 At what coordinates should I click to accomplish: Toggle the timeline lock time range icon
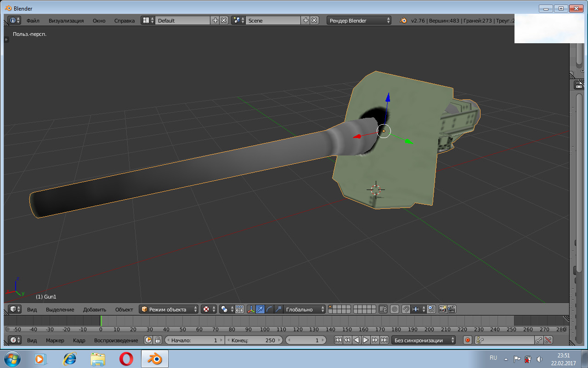[158, 340]
